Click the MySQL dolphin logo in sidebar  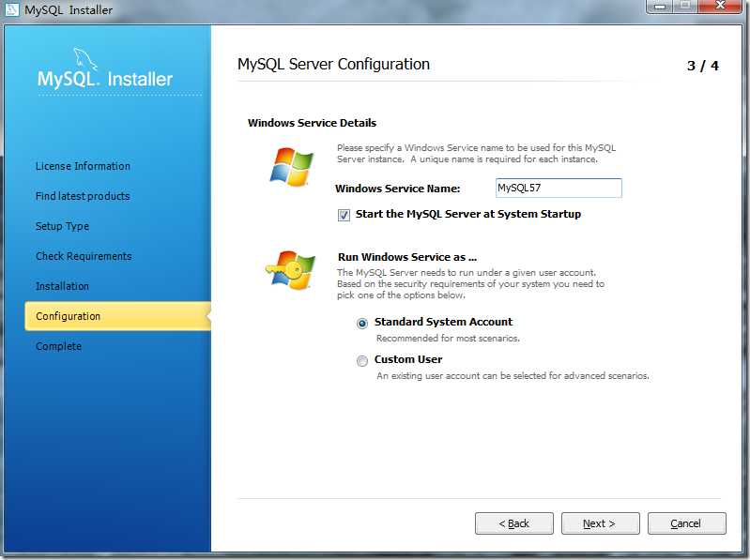click(85, 59)
